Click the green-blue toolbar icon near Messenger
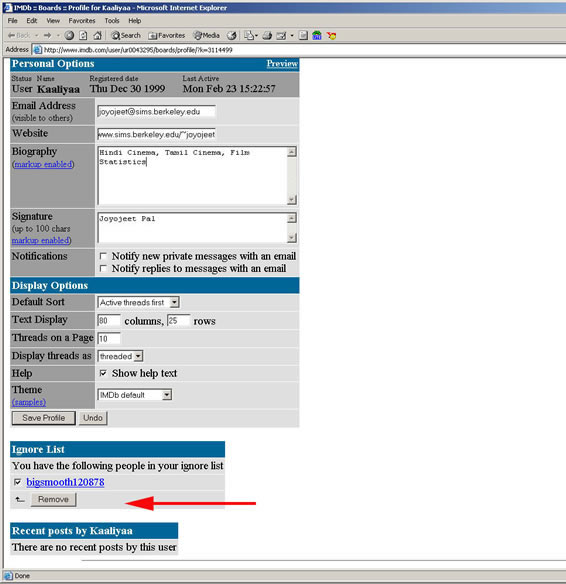566x584 pixels. [317, 35]
